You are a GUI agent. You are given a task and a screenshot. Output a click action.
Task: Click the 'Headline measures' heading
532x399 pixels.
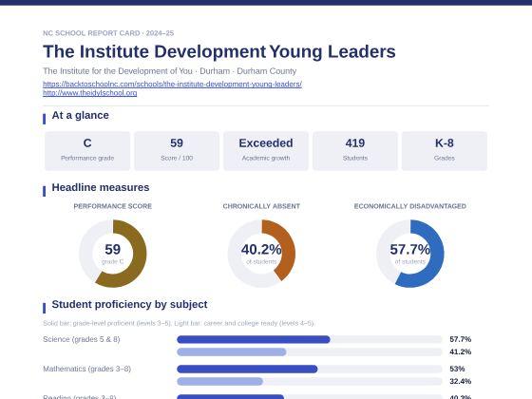pyautogui.click(x=101, y=187)
